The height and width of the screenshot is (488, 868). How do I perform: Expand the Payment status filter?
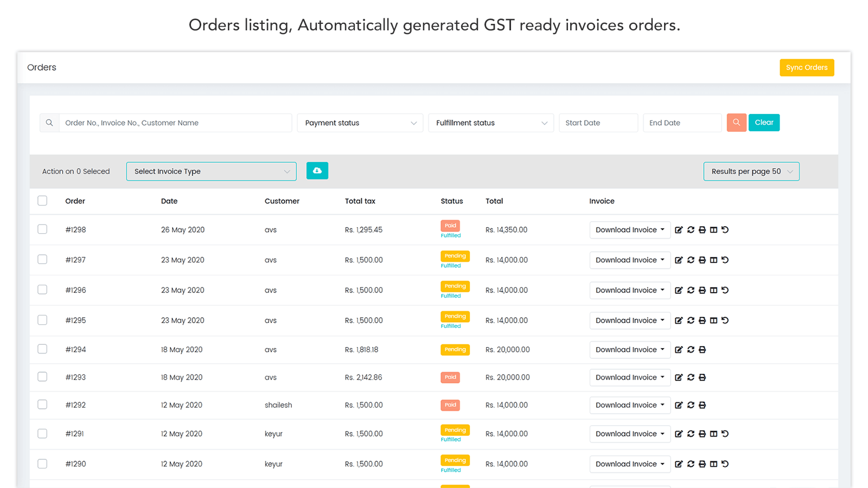tap(360, 123)
